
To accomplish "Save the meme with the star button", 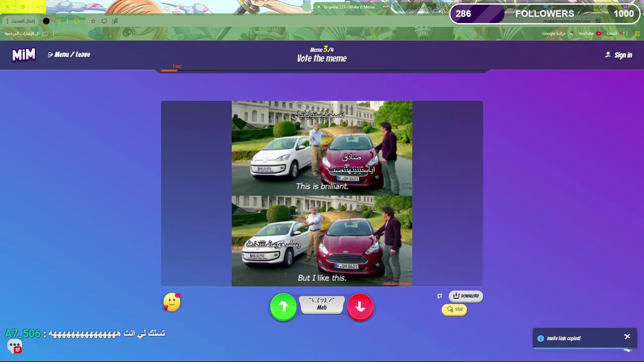I will coord(454,310).
